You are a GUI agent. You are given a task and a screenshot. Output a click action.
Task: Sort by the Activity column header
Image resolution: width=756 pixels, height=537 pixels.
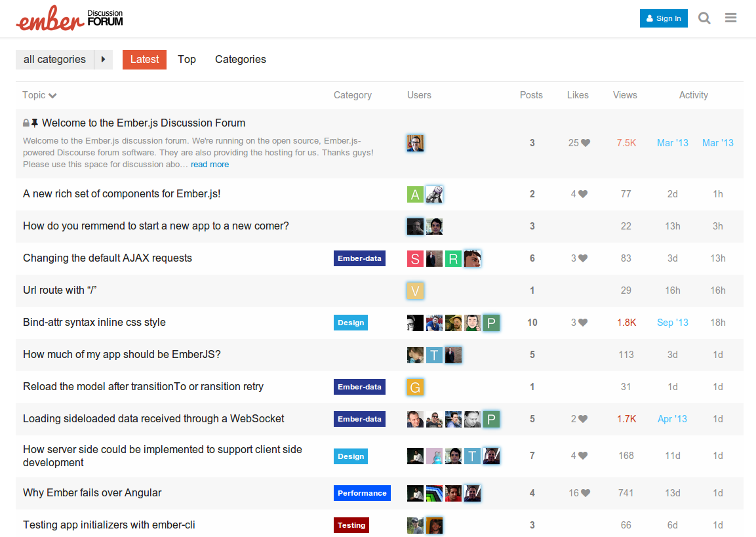pos(693,95)
